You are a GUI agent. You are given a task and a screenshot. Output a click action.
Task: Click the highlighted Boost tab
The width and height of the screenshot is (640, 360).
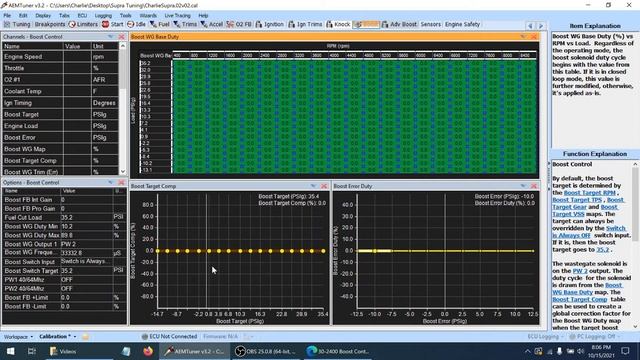(366, 24)
